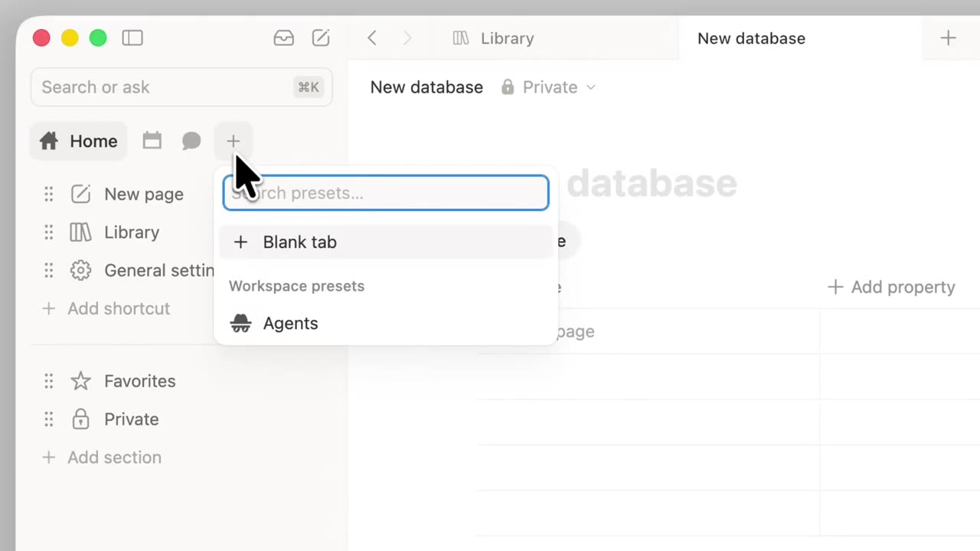Open General settings via its gear icon
The height and width of the screenshot is (551, 980).
80,270
